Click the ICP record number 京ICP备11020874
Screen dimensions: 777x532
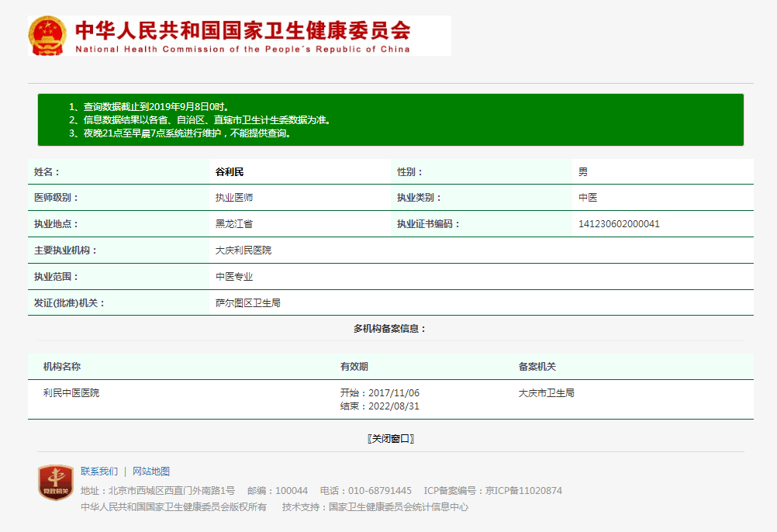tap(523, 490)
